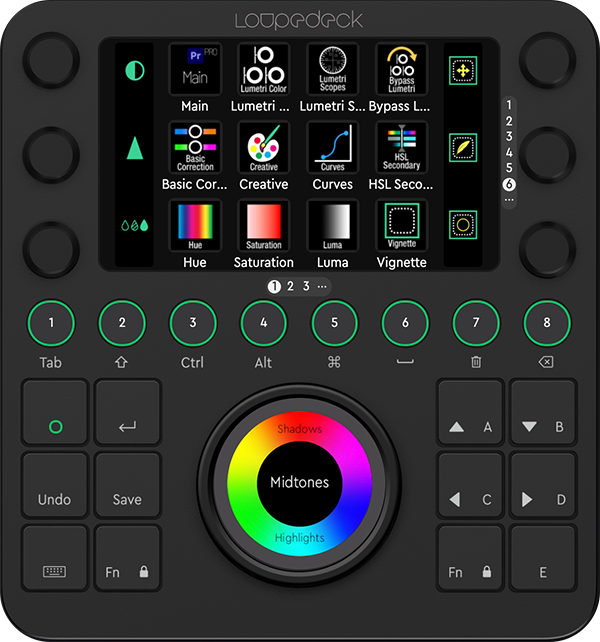600x642 pixels.
Task: Open the Curves tile
Action: [333, 147]
